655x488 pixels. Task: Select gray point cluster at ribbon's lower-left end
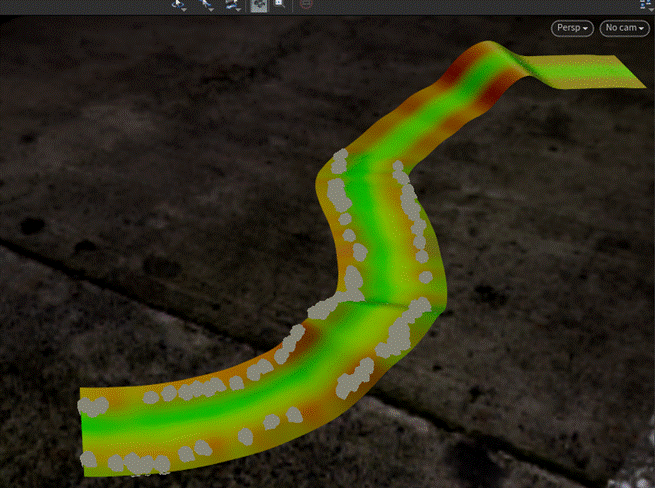93,407
